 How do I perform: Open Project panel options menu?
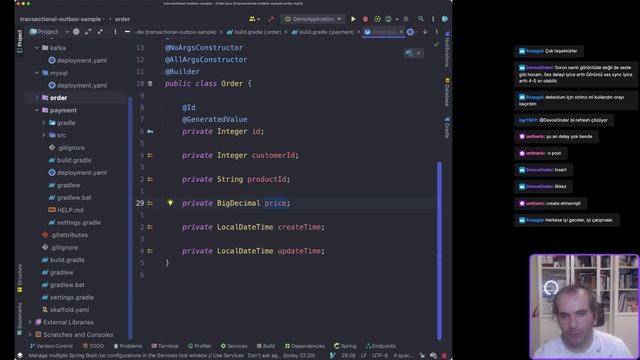pos(115,31)
